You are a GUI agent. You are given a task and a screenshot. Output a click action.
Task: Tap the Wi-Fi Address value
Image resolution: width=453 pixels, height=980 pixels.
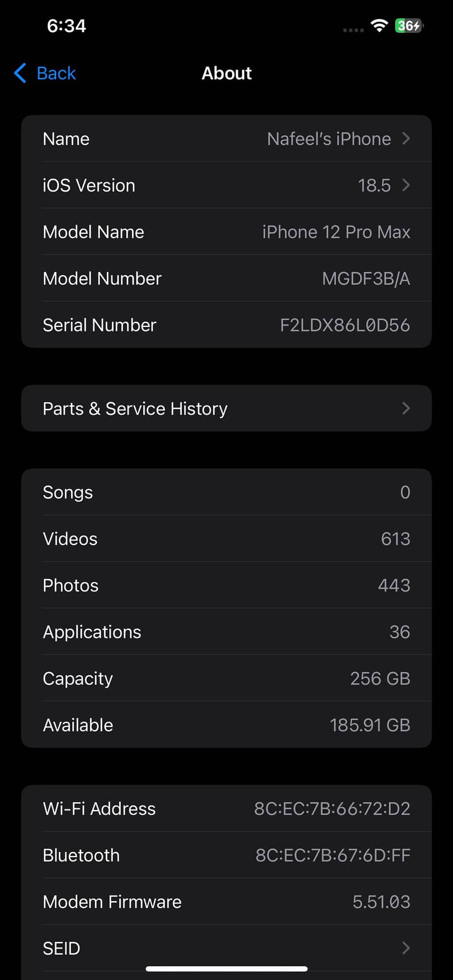[332, 809]
